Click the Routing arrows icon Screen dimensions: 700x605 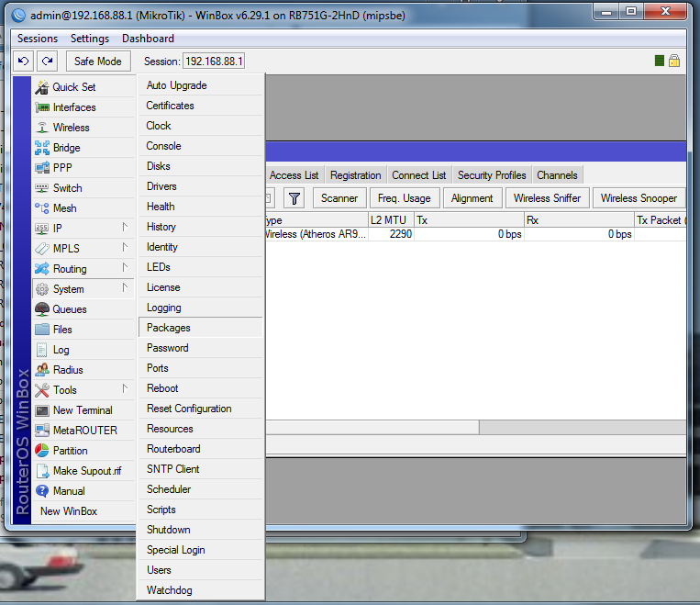(x=42, y=269)
